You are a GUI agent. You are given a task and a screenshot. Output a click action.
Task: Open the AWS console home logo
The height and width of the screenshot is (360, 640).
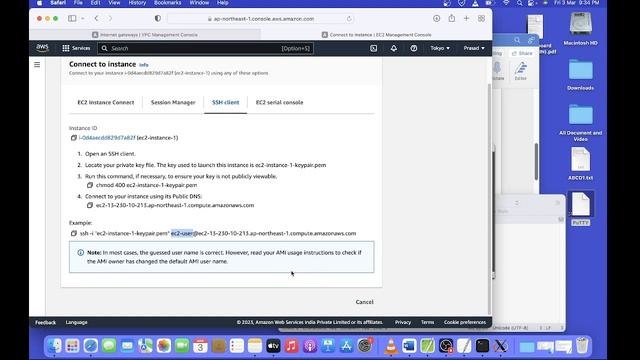[42, 48]
